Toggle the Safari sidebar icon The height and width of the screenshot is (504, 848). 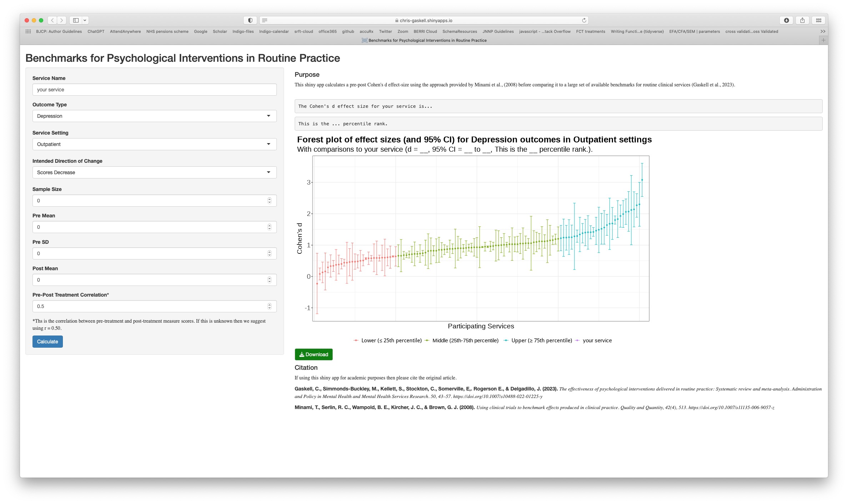click(x=76, y=20)
